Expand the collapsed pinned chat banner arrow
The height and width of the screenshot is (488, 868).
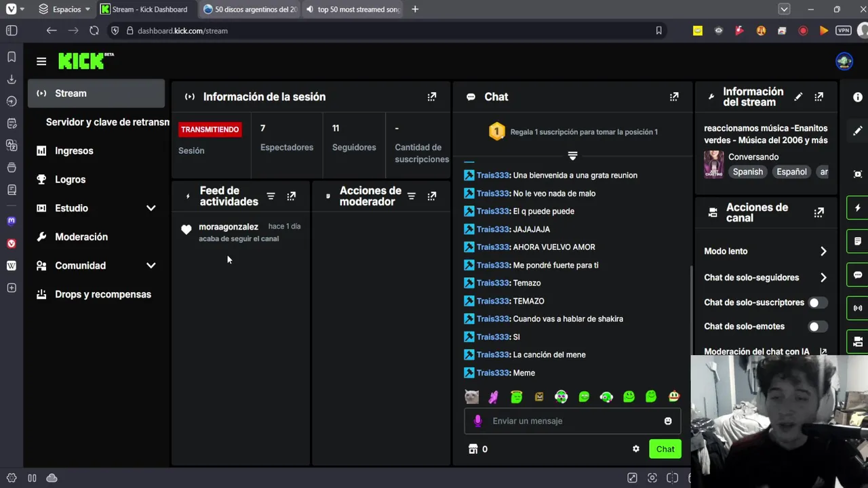[572, 156]
